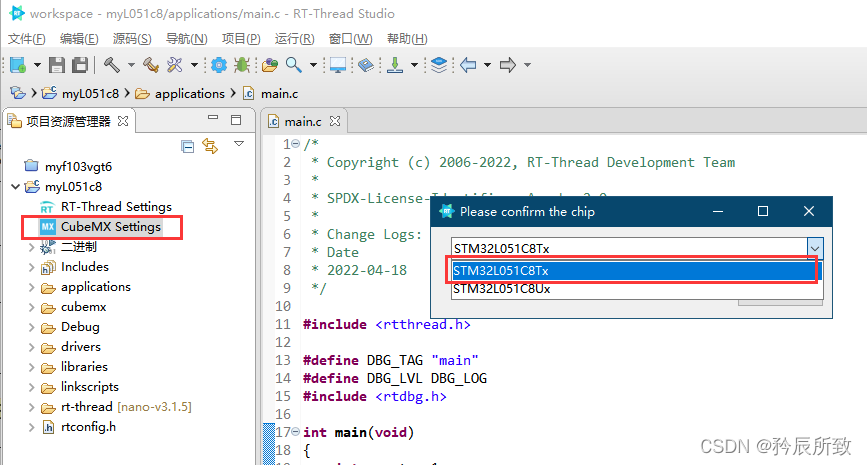Image resolution: width=867 pixels, height=465 pixels.
Task: Expand the cubemx folder node
Action: [32, 307]
